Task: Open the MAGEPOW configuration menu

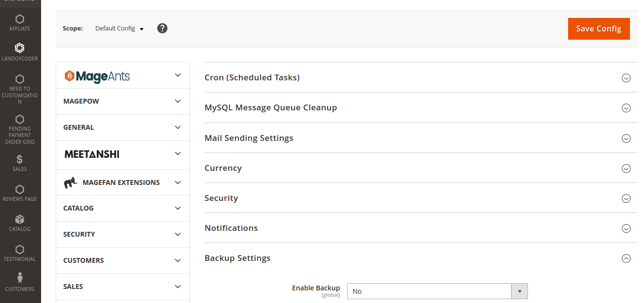Action: point(122,101)
